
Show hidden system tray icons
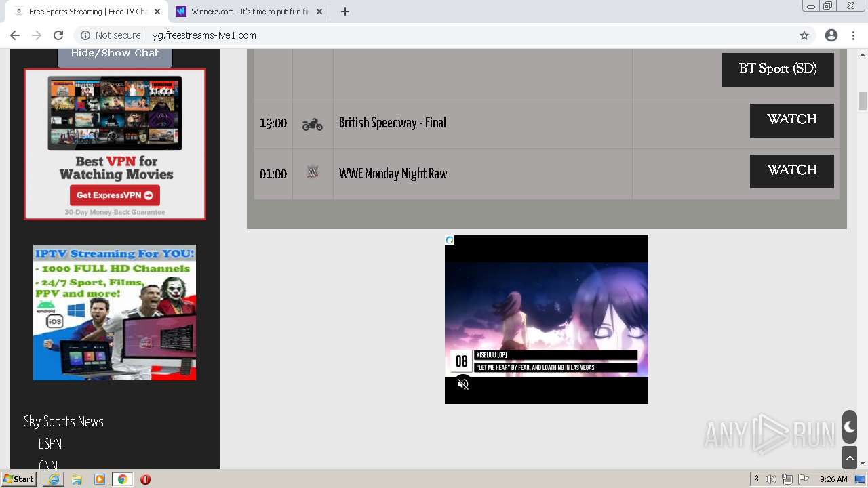point(756,479)
